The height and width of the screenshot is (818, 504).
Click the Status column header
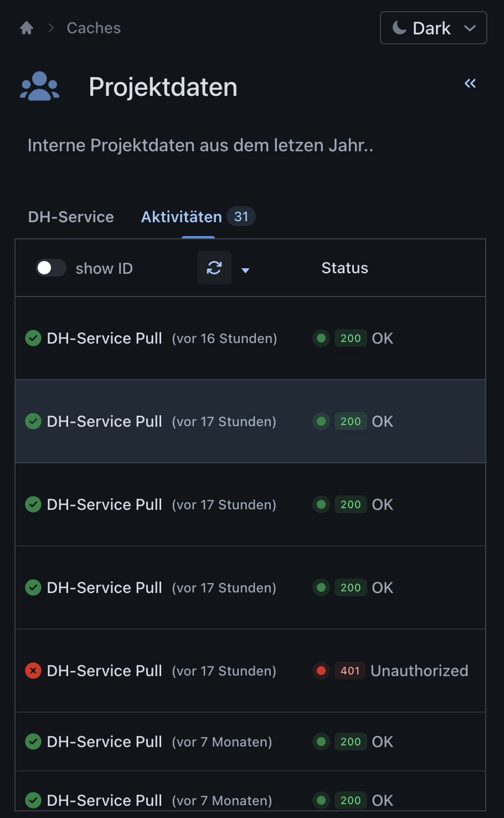[x=344, y=268]
